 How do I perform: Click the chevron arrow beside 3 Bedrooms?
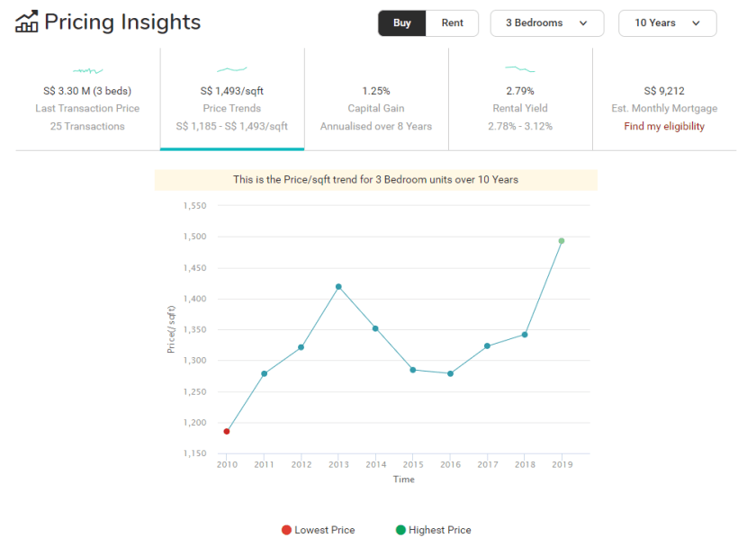pyautogui.click(x=584, y=23)
